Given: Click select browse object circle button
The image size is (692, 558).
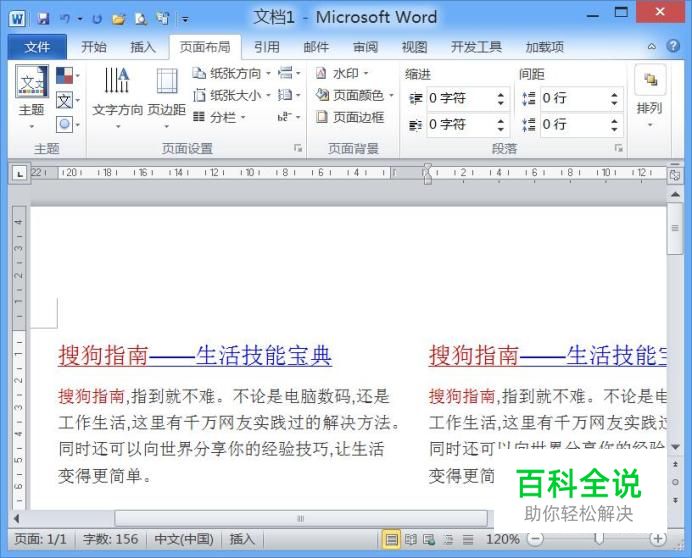Looking at the screenshot, I should [675, 482].
